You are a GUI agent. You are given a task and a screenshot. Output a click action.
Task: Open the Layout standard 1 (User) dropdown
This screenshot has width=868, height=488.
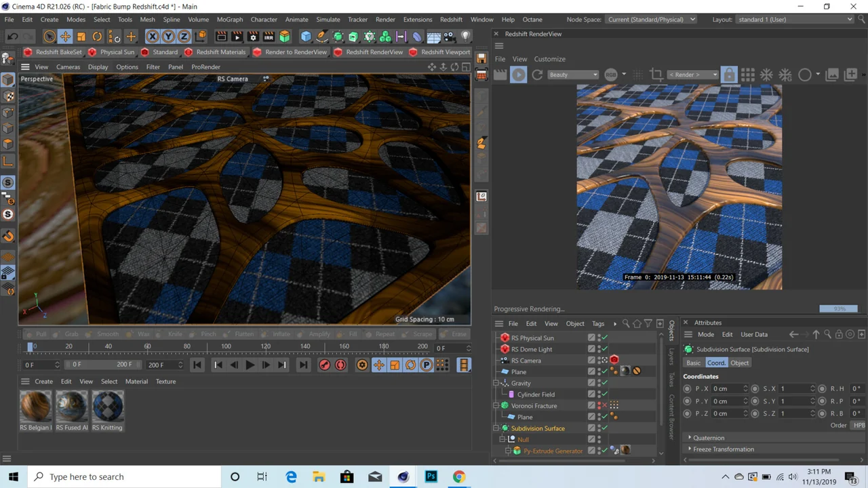pos(794,20)
